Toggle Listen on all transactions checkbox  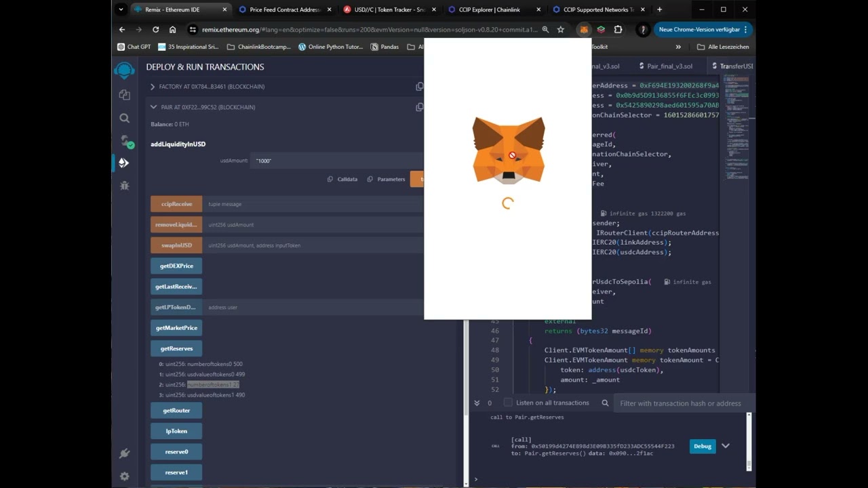coord(507,402)
